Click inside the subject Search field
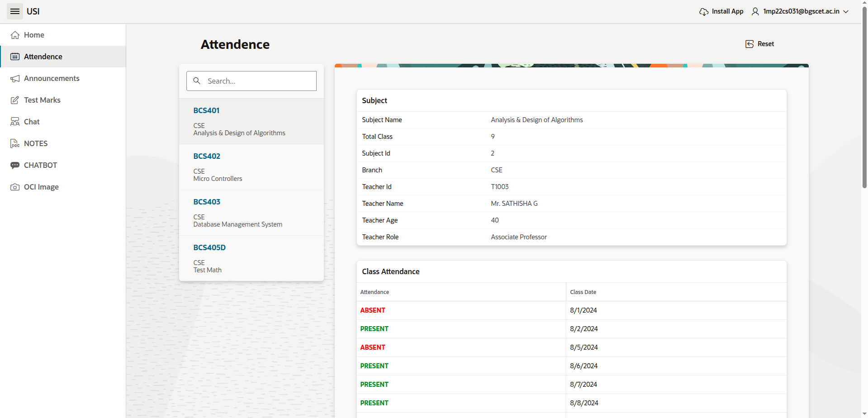This screenshot has width=868, height=418. (258, 81)
